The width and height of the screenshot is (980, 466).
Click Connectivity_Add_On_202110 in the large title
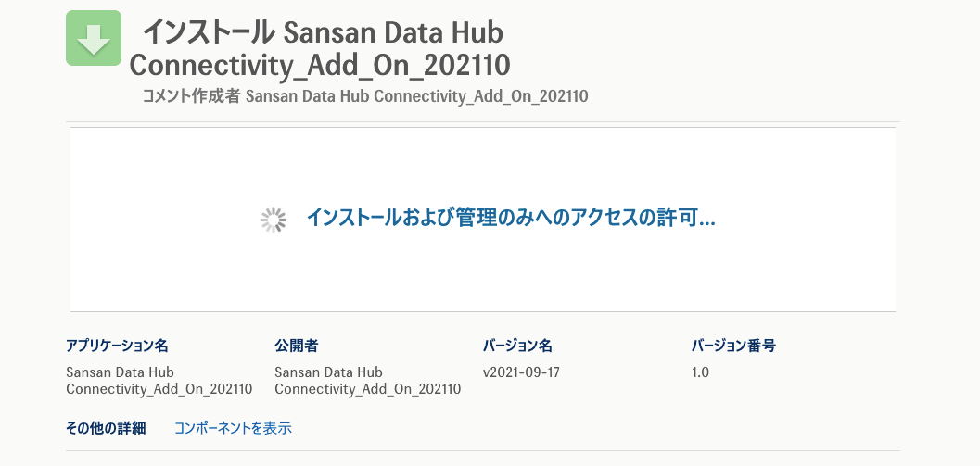click(320, 66)
